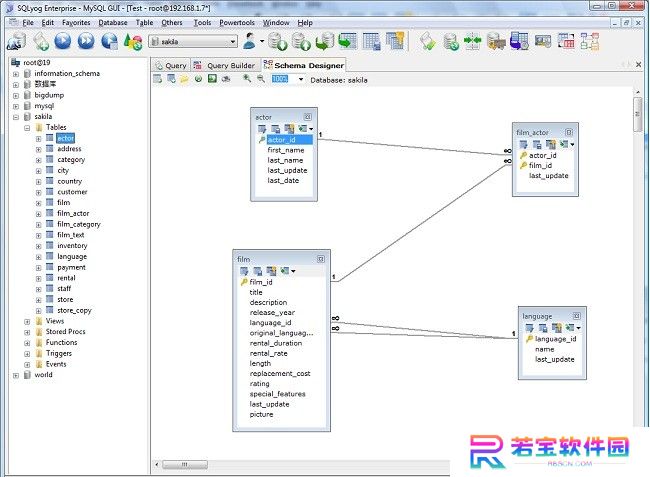Click the new connection toolbar icon
Image resolution: width=650 pixels, height=477 pixels.
tap(17, 41)
